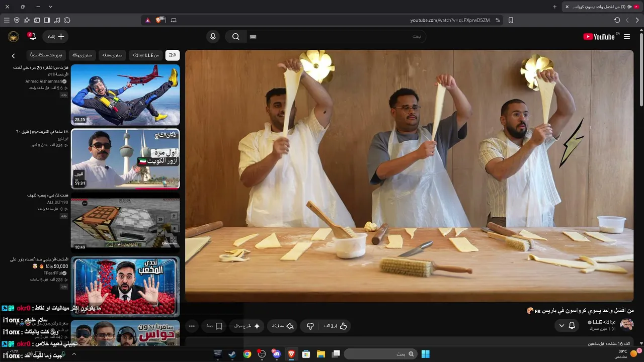This screenshot has height=362, width=644.
Task: Open the YouTube guide hamburger menu
Action: [627, 37]
